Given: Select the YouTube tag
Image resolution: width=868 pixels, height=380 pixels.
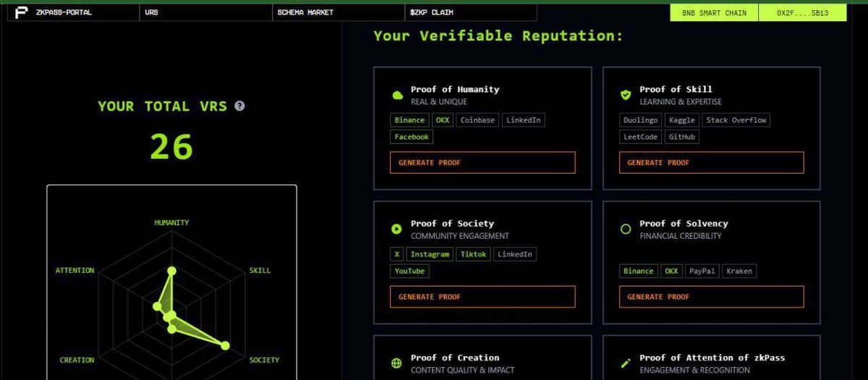Looking at the screenshot, I should (409, 271).
